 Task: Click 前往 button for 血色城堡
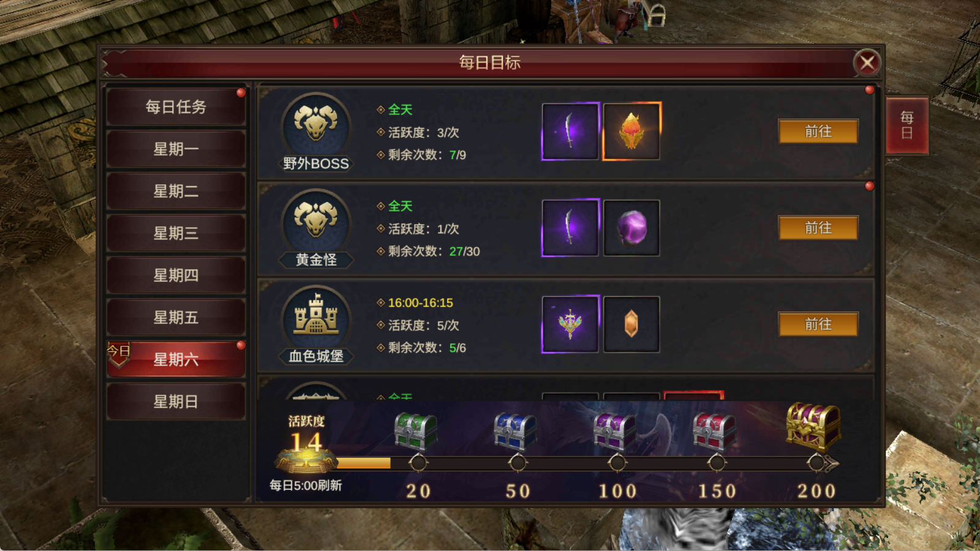coord(818,324)
